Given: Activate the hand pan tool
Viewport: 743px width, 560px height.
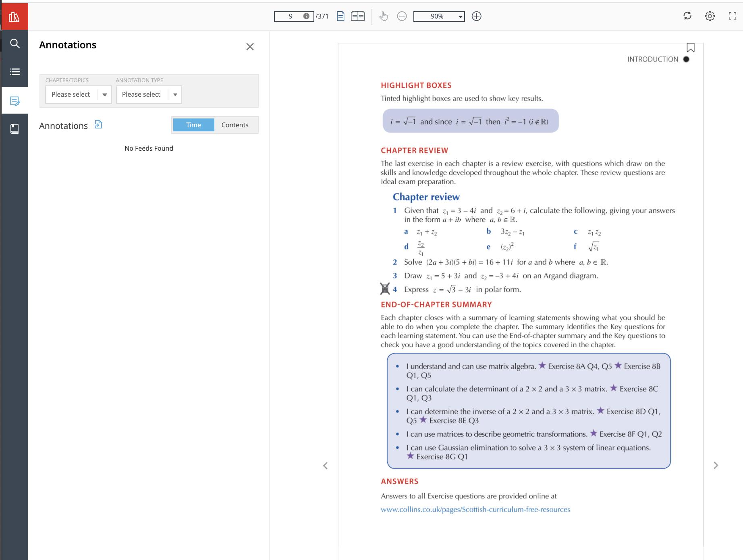Looking at the screenshot, I should [383, 16].
